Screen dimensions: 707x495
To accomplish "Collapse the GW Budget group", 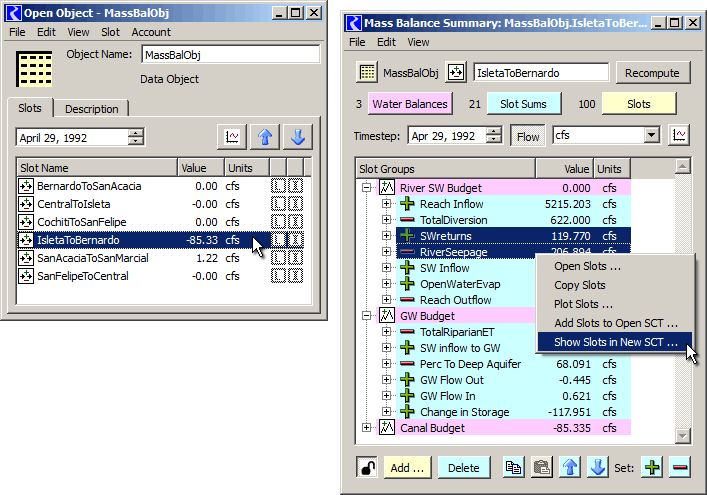I will coord(367,316).
